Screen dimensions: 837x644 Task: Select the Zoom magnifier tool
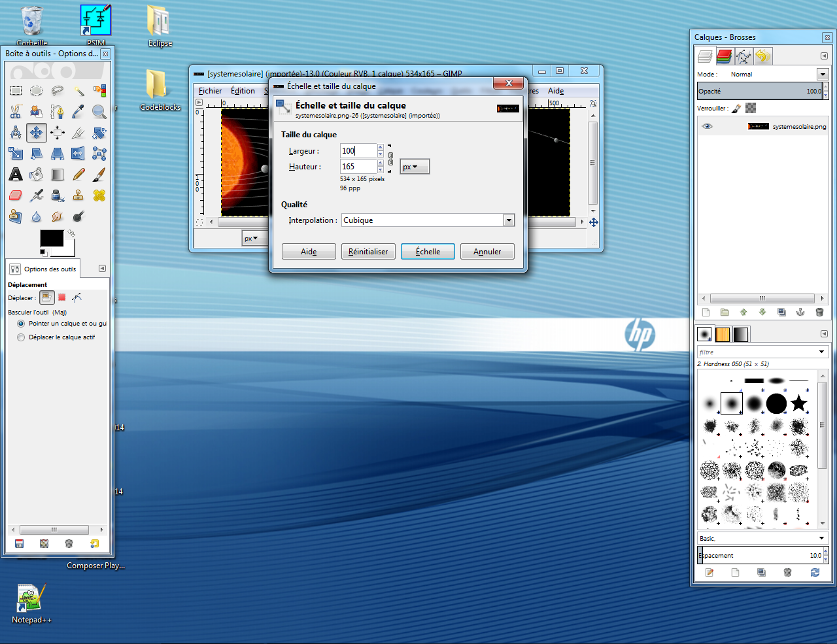pos(99,112)
